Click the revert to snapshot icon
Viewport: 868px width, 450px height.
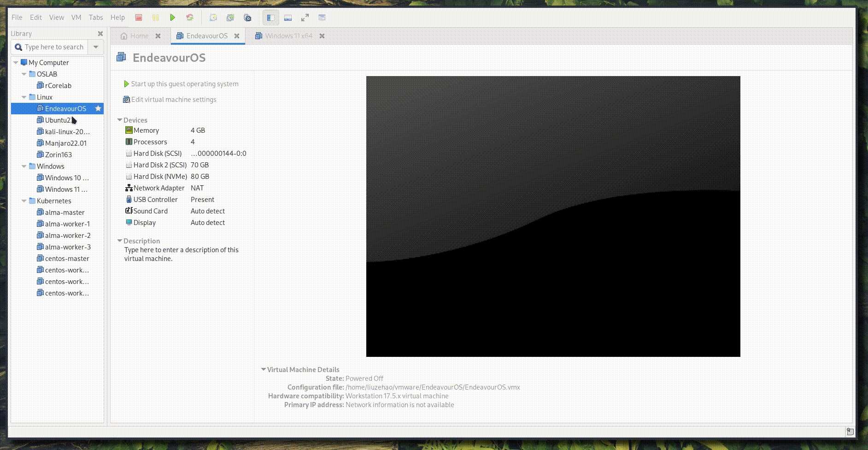click(230, 18)
